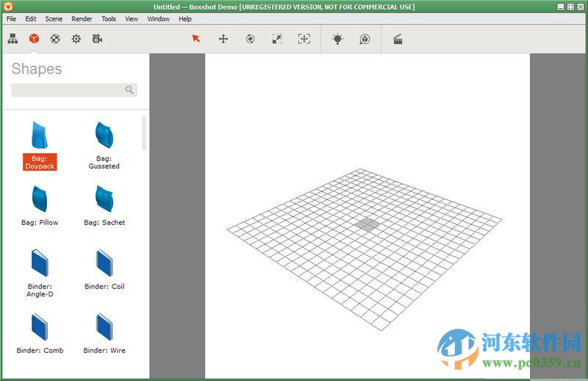Screen dimensions: 588x381
Task: Choose the Bag: Sachet shape
Action: click(104, 199)
